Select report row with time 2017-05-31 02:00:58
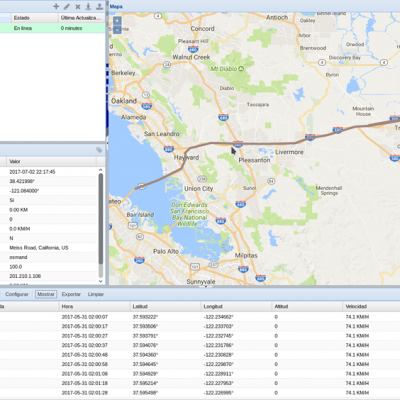 200,364
